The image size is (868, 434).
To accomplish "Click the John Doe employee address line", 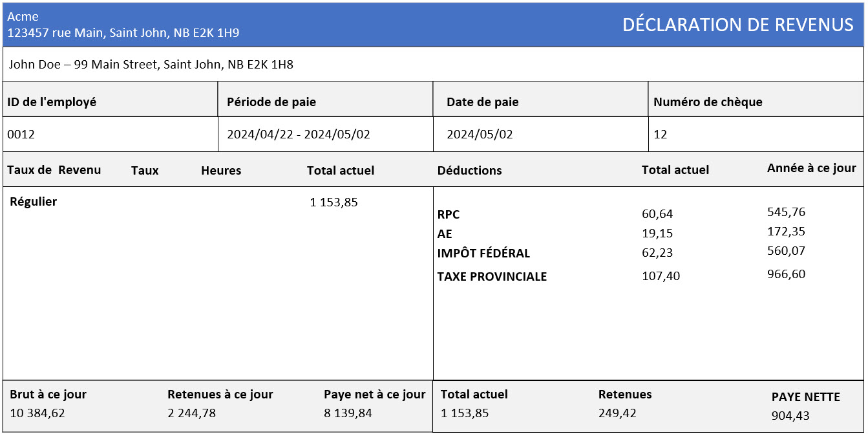I will pyautogui.click(x=151, y=65).
